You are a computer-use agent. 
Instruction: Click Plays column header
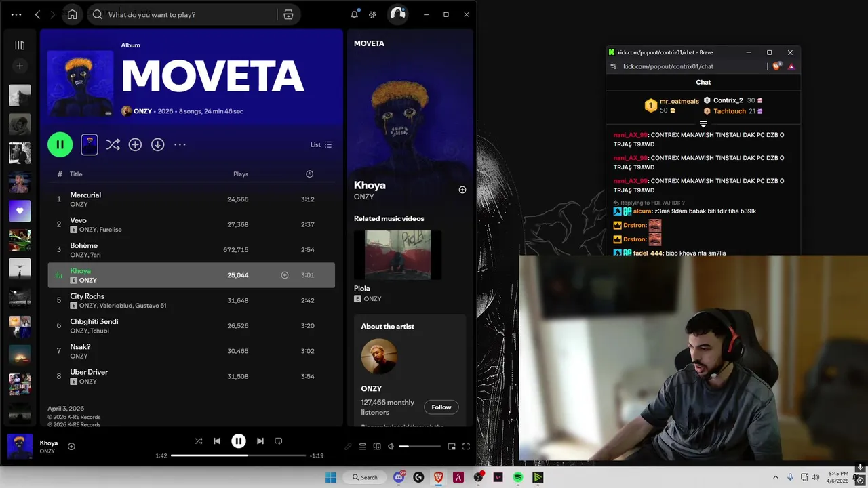coord(241,174)
